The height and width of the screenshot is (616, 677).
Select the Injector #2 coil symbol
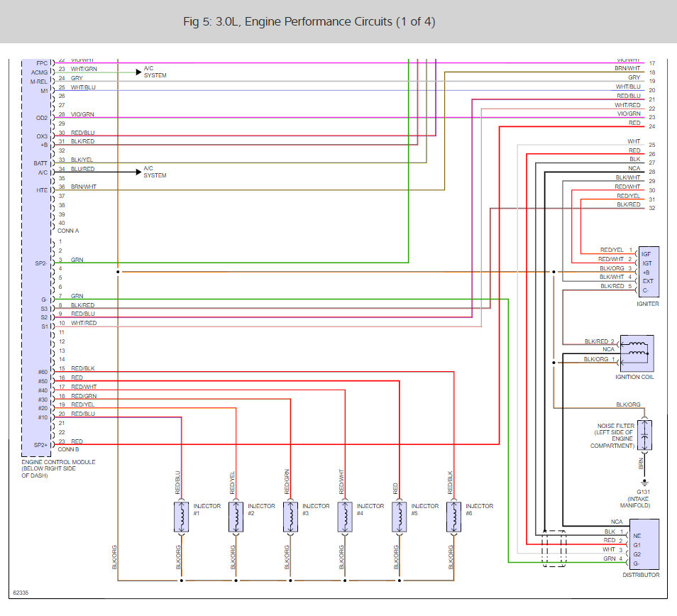[x=236, y=517]
